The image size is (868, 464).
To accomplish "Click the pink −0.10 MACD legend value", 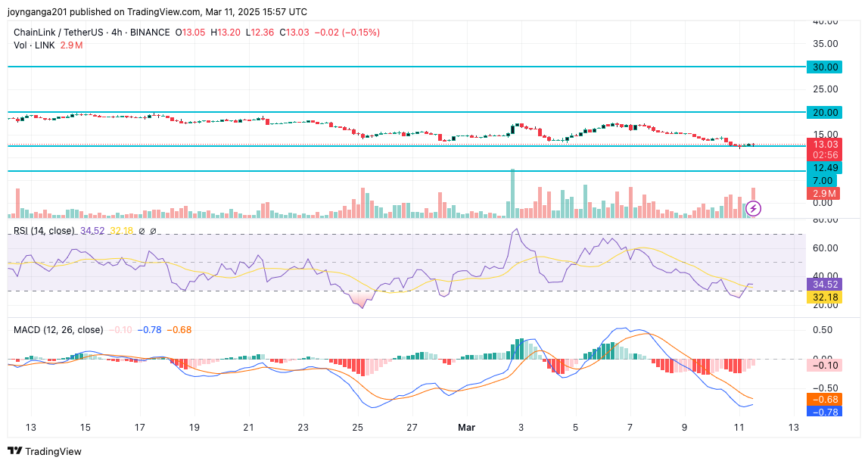I will (x=120, y=330).
